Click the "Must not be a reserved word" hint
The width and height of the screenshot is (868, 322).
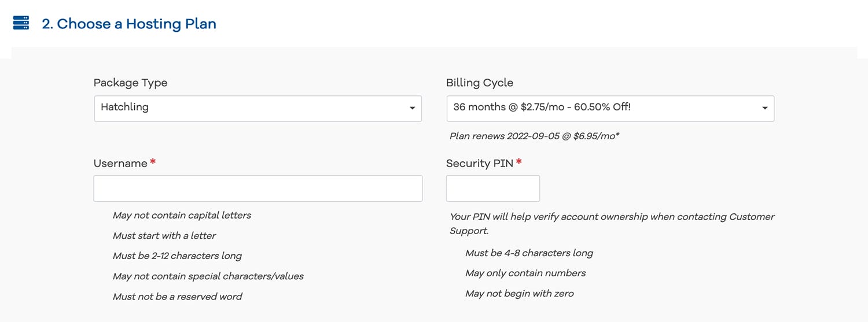177,297
